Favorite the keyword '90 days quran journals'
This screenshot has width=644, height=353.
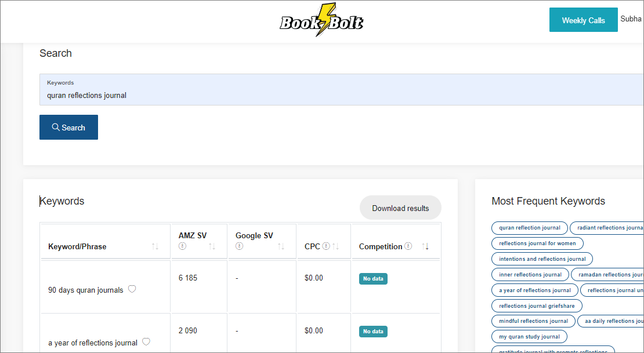[x=132, y=289]
